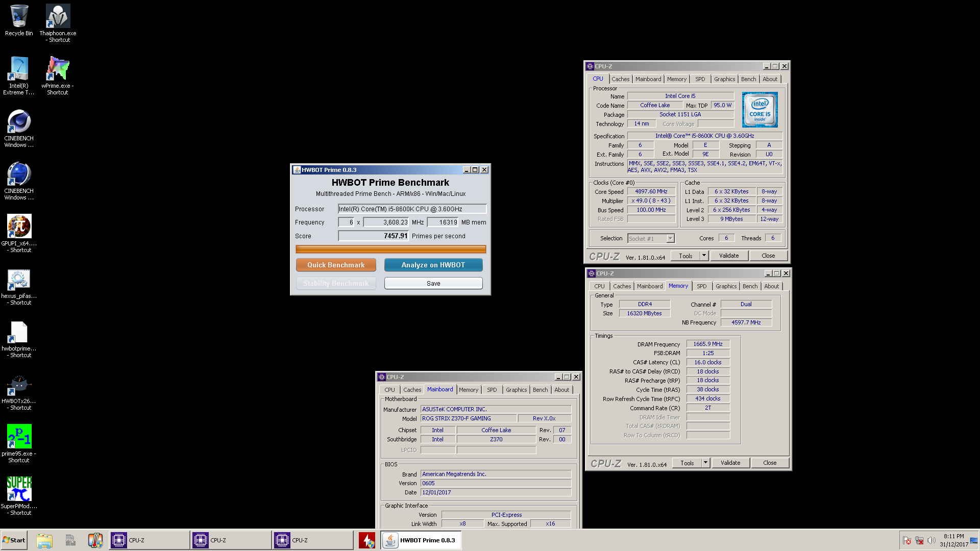Expand Tools dropdown arrow in Memory CPU-Z window
The height and width of the screenshot is (551, 980).
[706, 463]
